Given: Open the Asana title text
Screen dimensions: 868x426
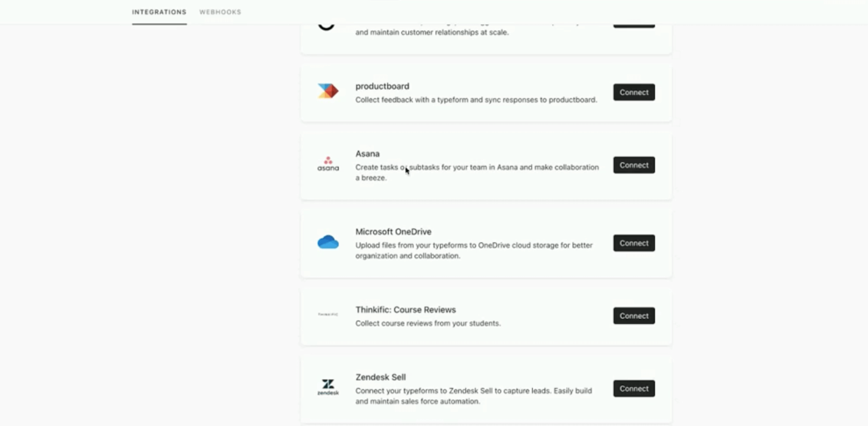Looking at the screenshot, I should pos(367,154).
